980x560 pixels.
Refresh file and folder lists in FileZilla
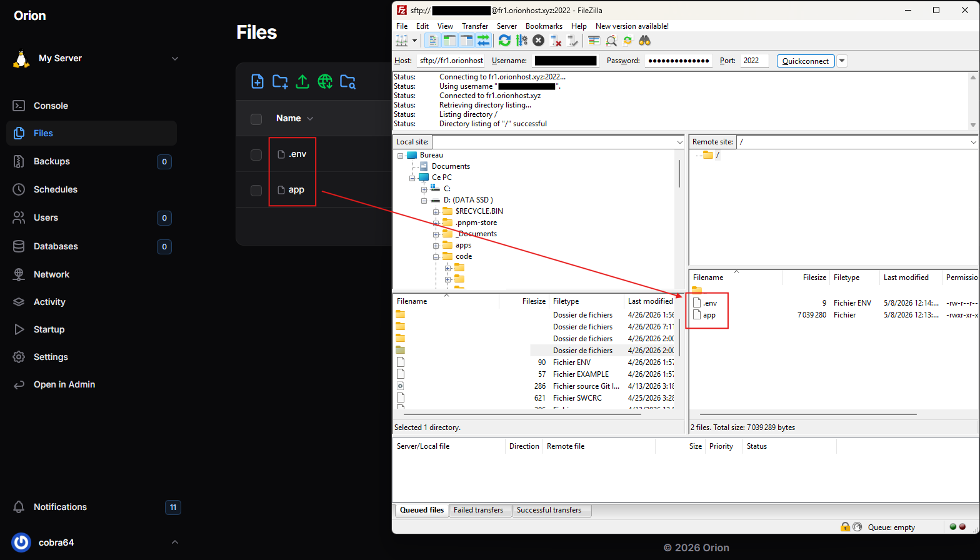click(504, 41)
